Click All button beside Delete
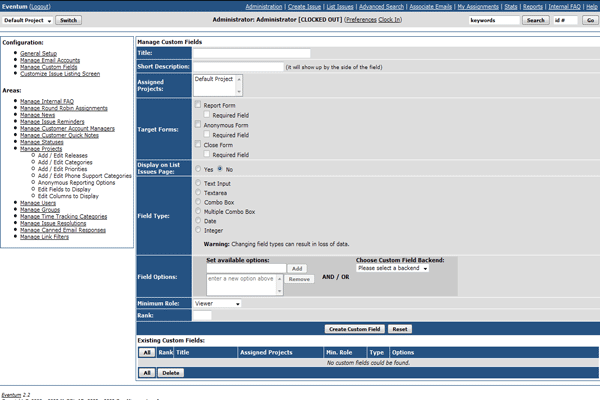The image size is (600, 400). [x=147, y=373]
